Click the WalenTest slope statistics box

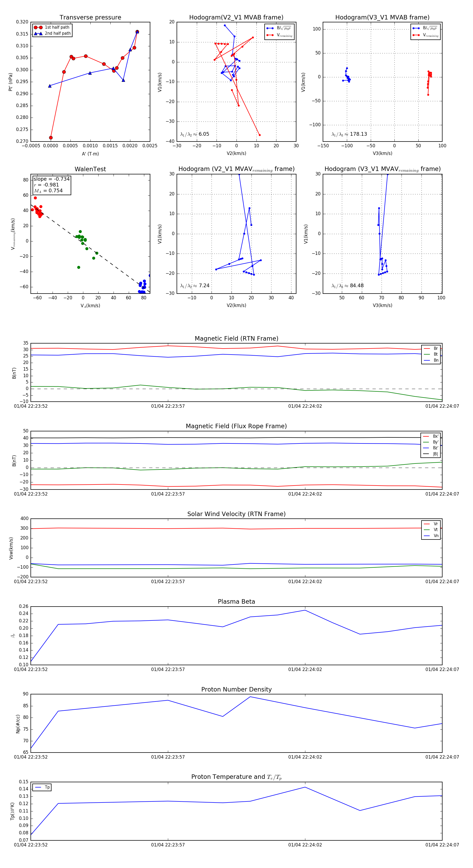click(x=52, y=185)
